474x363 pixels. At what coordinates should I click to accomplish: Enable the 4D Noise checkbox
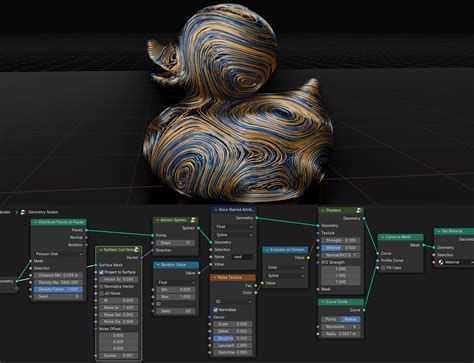tap(101, 293)
